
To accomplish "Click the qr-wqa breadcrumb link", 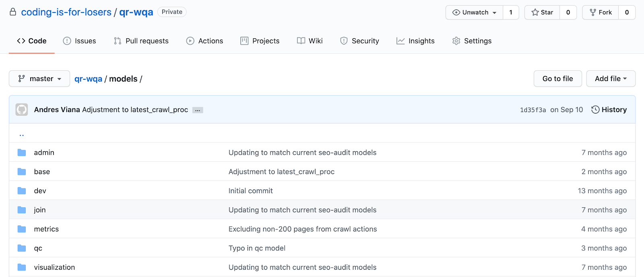I will click(x=88, y=79).
